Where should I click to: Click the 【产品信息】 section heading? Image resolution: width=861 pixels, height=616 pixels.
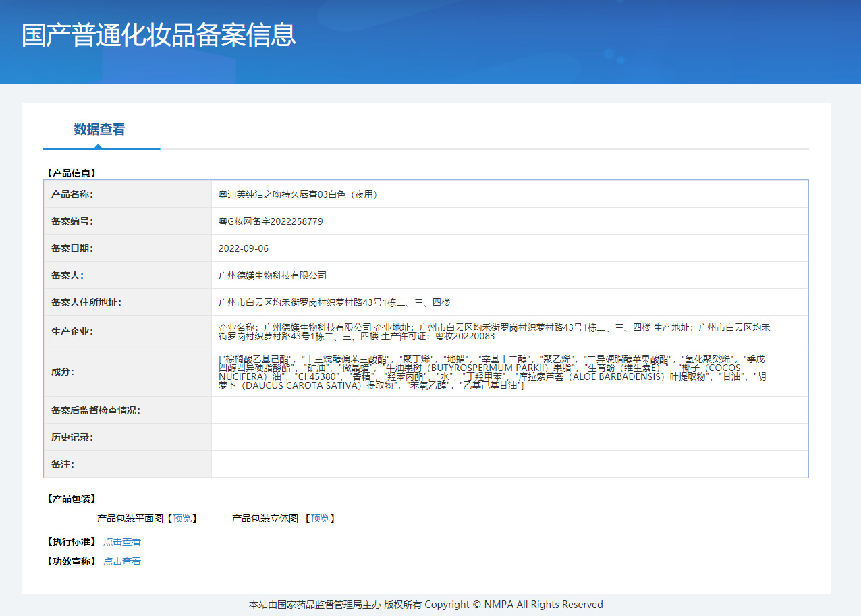click(71, 173)
